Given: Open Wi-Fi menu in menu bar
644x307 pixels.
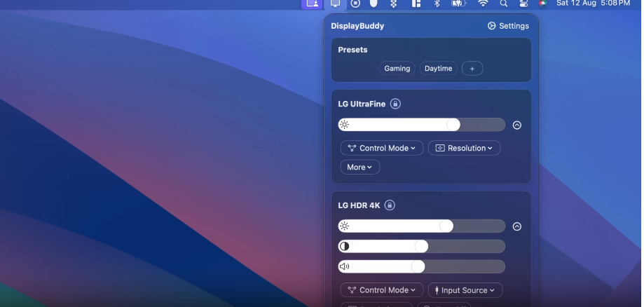Looking at the screenshot, I should [x=483, y=4].
